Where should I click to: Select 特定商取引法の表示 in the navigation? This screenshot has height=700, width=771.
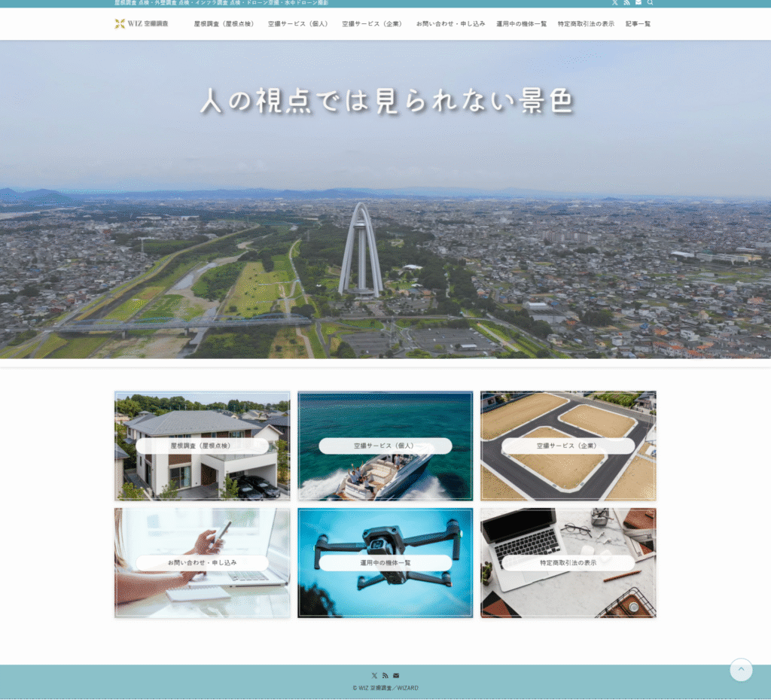coord(586,24)
